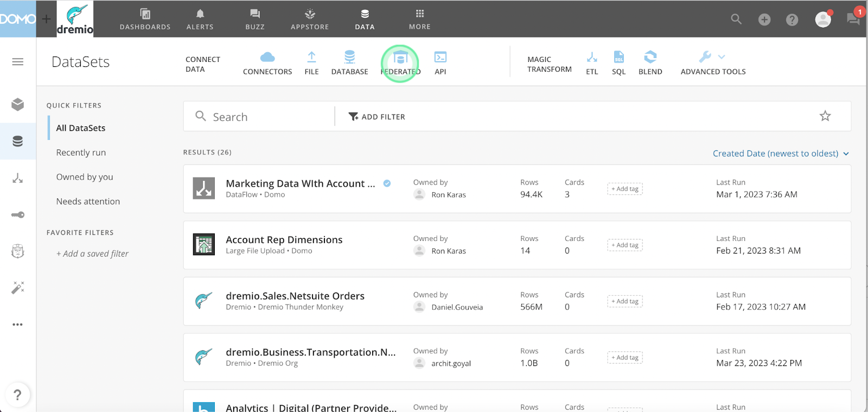Click the magic wand icon in sidebar
Screen dimensions: 868x412
[18, 287]
